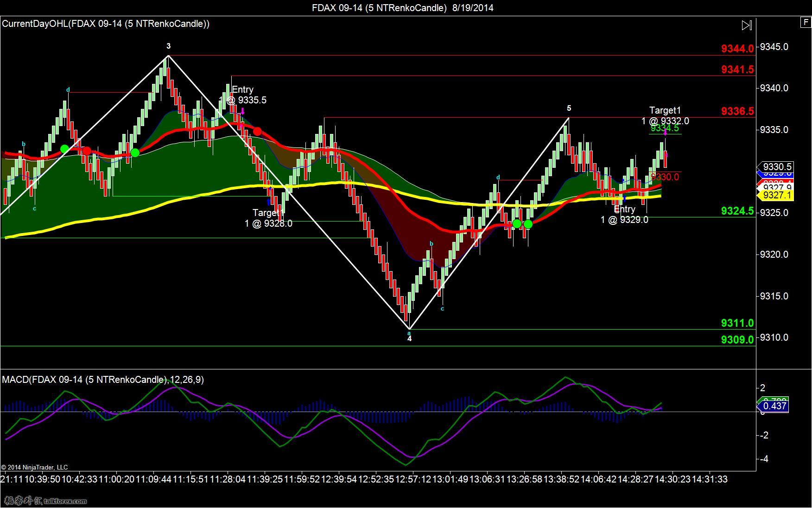The width and height of the screenshot is (812, 508).
Task: Click the red 9336.5 level label
Action: (737, 111)
